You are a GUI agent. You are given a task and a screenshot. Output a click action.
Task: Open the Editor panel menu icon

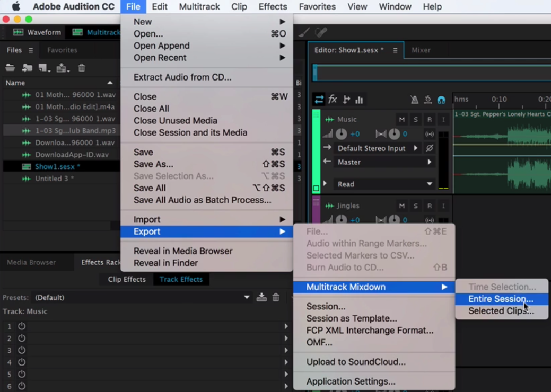(x=395, y=50)
